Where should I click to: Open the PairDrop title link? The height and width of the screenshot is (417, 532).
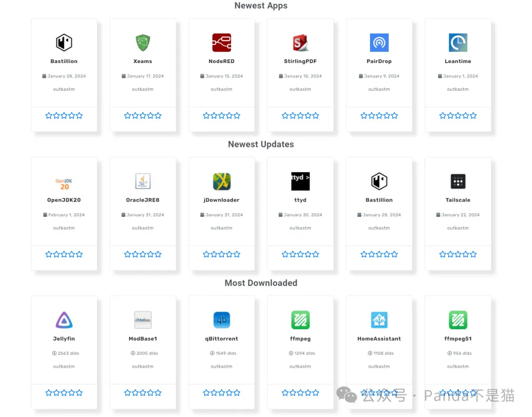tap(379, 61)
